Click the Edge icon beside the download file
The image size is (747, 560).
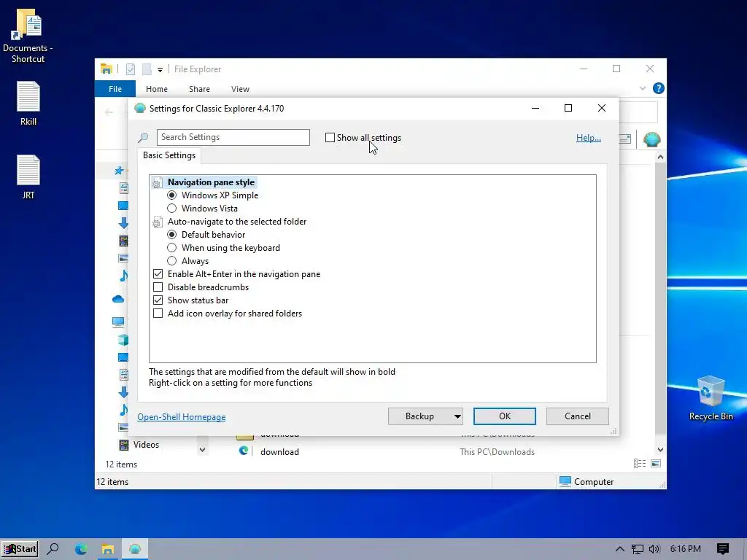[244, 451]
